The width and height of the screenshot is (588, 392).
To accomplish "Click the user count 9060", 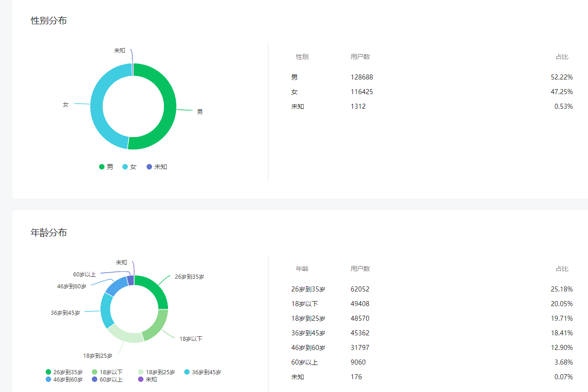I will [x=358, y=362].
